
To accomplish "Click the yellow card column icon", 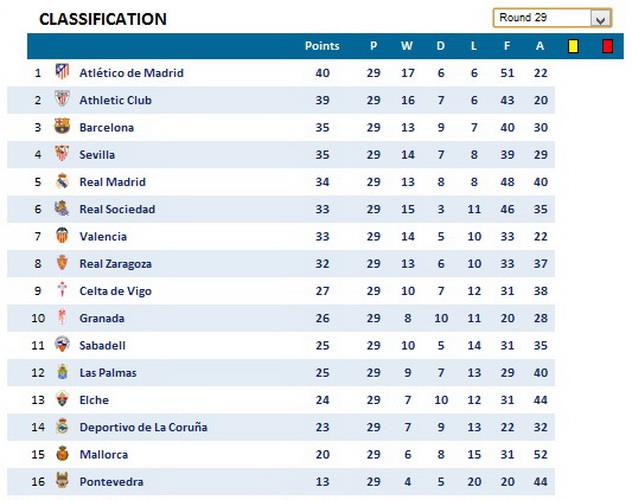I will pos(573,45).
